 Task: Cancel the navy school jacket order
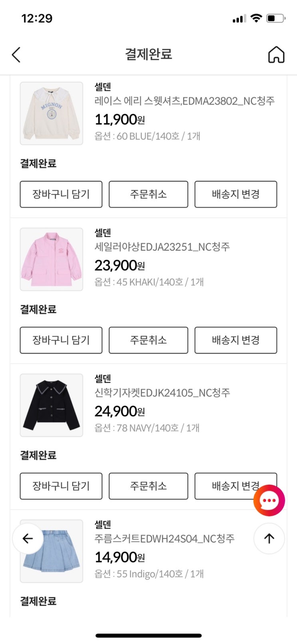tap(148, 486)
